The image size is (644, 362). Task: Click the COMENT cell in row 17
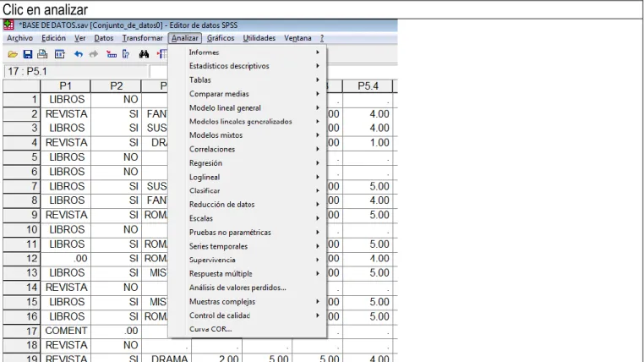65,331
